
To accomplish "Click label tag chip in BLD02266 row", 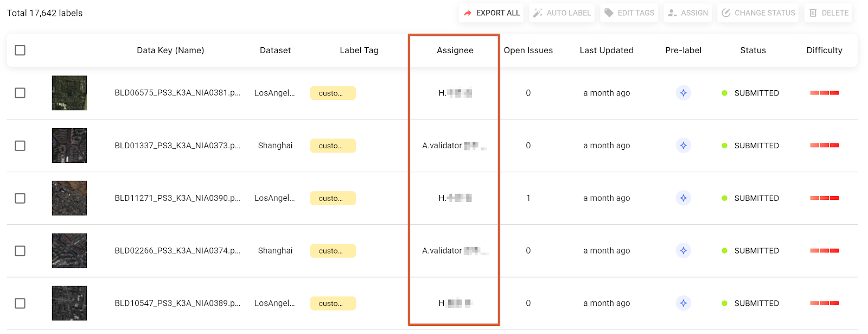I will click(x=333, y=251).
